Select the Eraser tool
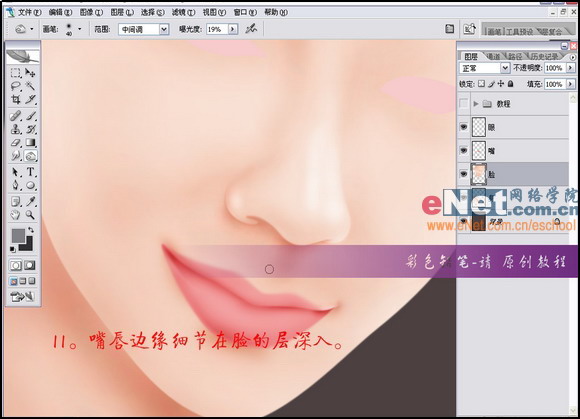The width and height of the screenshot is (580, 419). (15, 142)
